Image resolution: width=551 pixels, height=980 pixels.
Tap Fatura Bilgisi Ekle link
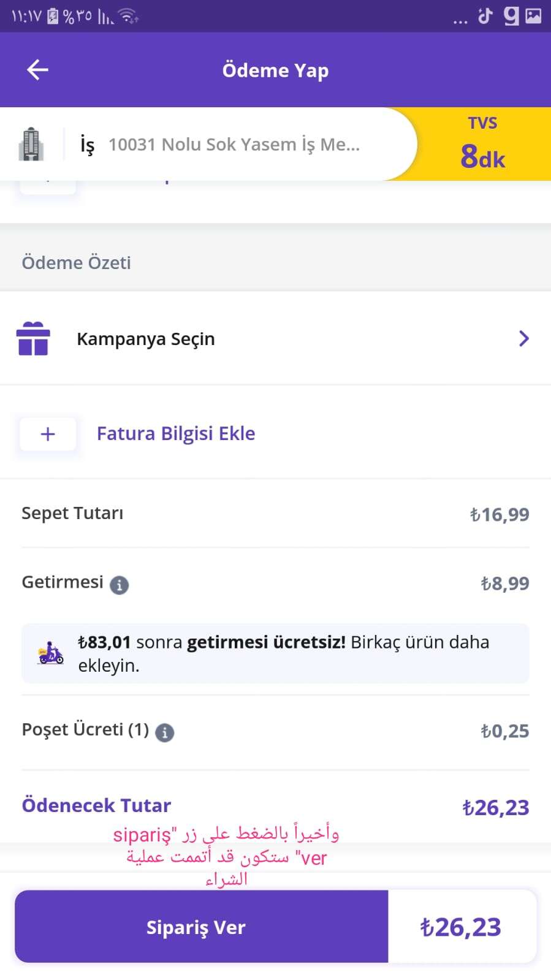[176, 434]
